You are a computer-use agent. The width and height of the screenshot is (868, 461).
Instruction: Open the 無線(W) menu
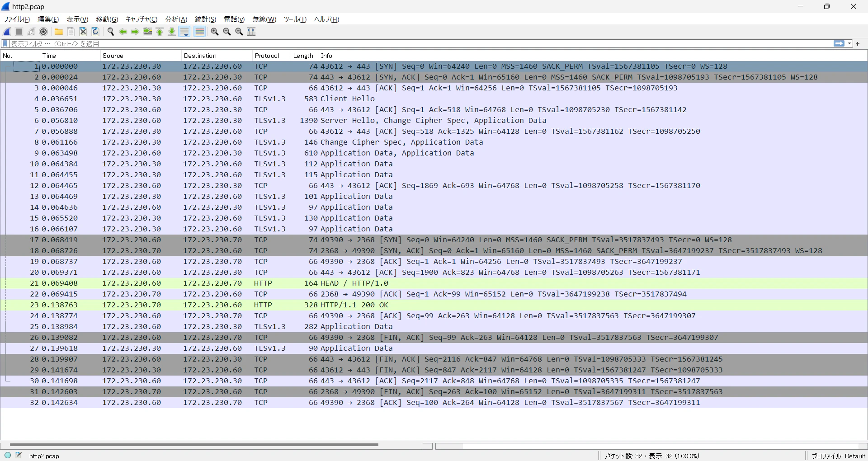pos(264,19)
